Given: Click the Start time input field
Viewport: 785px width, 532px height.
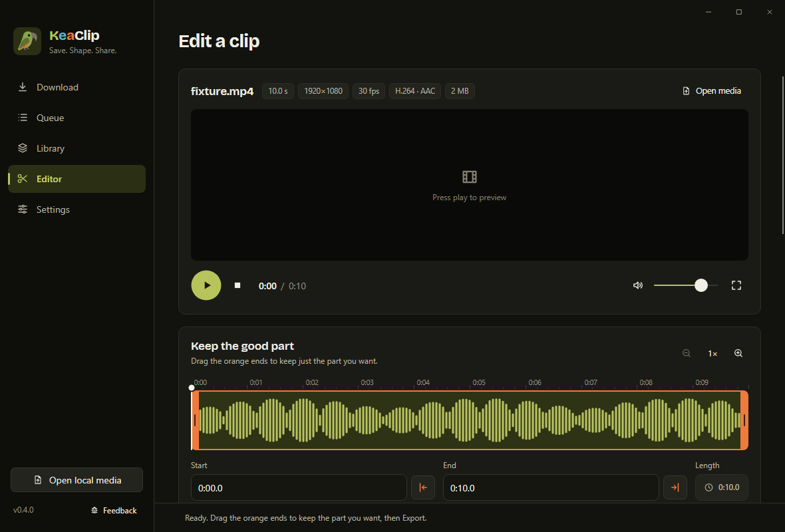Looking at the screenshot, I should point(299,487).
